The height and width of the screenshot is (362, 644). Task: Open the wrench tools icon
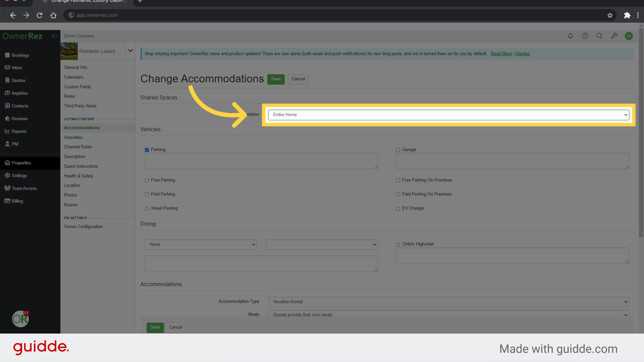pos(614,36)
